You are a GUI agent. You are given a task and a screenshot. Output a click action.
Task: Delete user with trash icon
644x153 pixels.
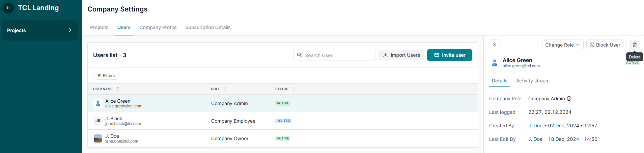pyautogui.click(x=635, y=45)
